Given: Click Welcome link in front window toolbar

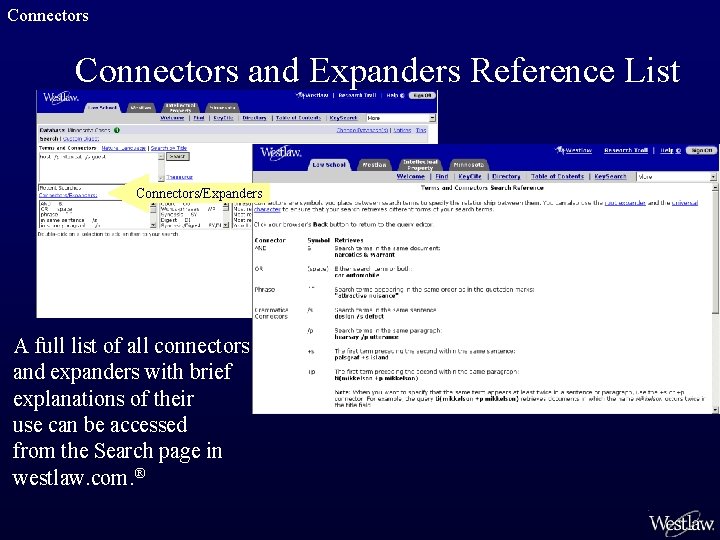Looking at the screenshot, I should pos(410,176).
